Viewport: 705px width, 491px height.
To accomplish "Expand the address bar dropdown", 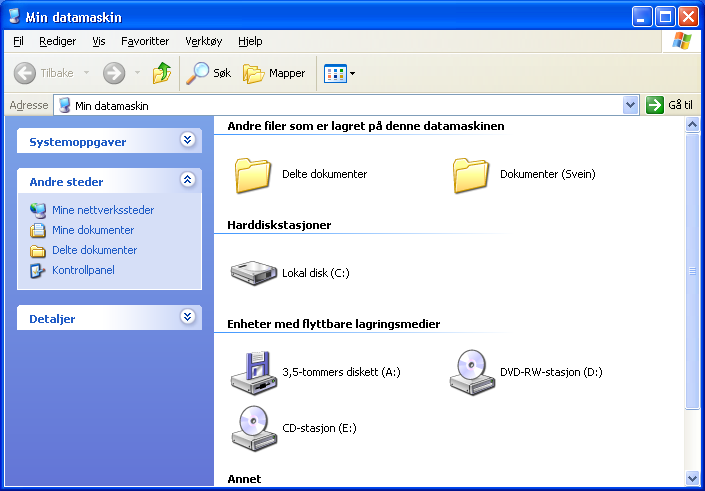I will click(630, 105).
